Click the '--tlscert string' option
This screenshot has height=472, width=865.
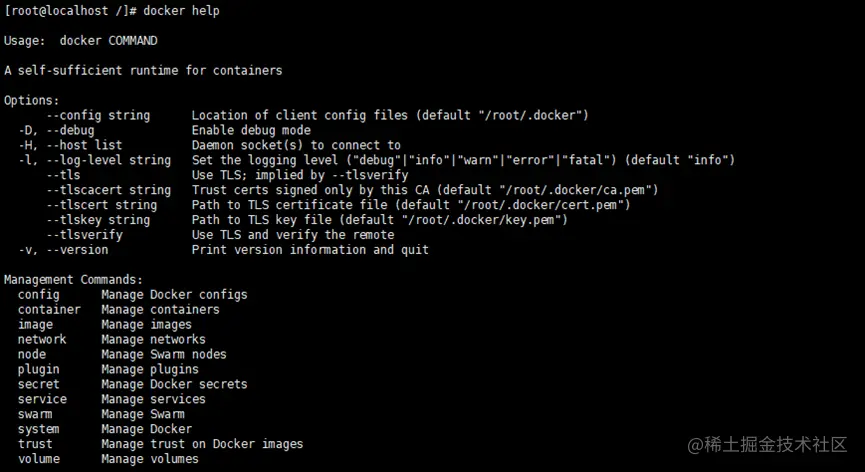[x=101, y=205]
